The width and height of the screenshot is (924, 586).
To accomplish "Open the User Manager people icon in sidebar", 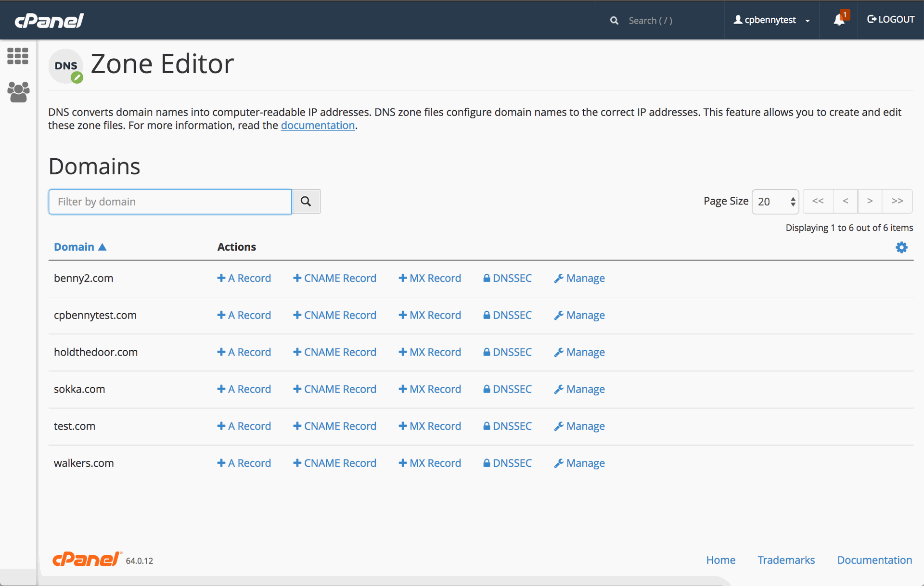I will tap(18, 92).
